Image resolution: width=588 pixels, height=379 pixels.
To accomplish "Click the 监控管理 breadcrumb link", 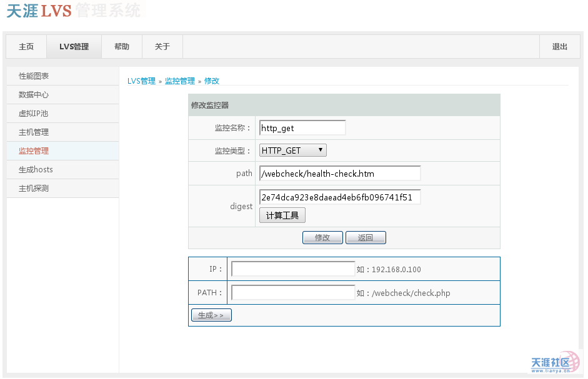I will point(180,81).
